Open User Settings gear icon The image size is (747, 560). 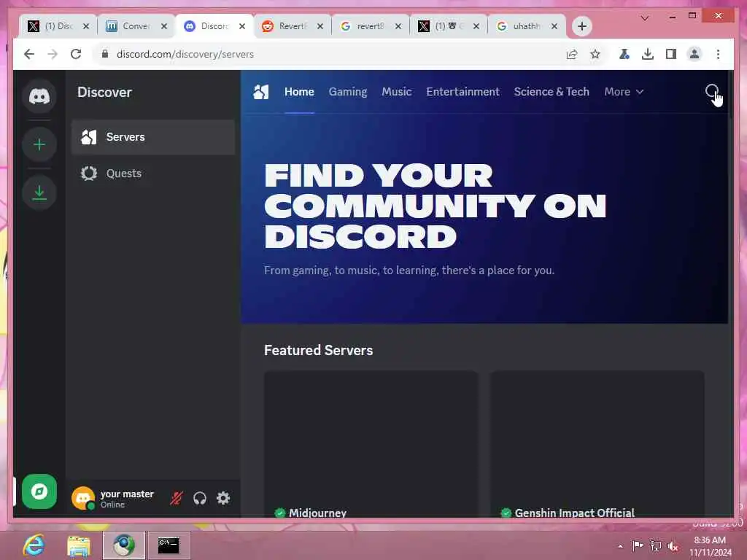point(223,498)
